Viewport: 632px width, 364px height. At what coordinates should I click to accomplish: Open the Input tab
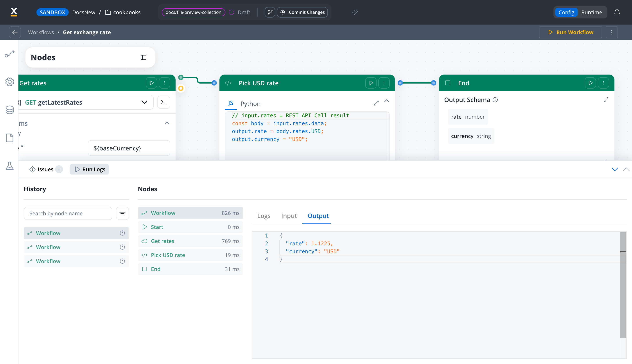[289, 216]
